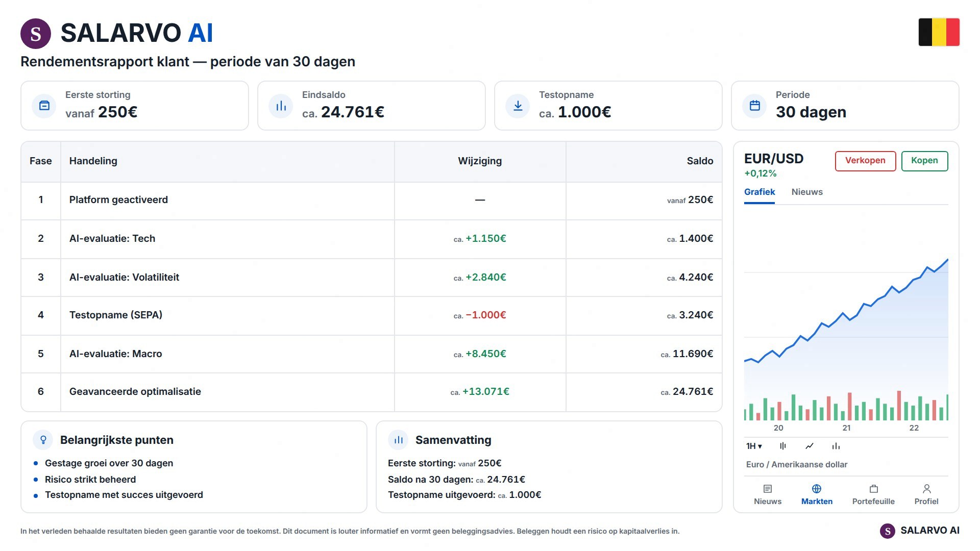Click the EUR/USD price chart area

point(846,314)
